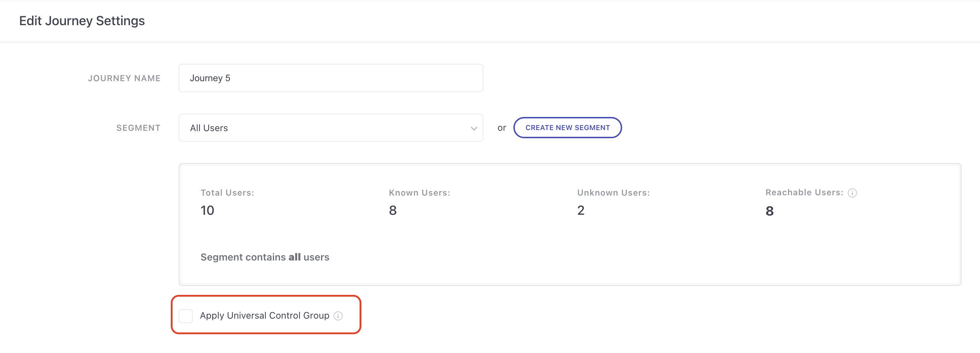
Task: Click the Segment field label
Action: (x=138, y=128)
